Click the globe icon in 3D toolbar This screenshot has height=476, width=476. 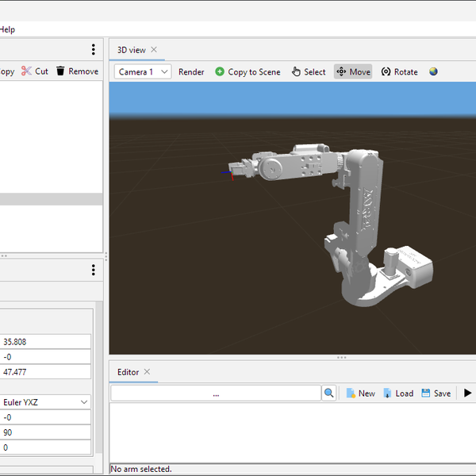(x=433, y=71)
